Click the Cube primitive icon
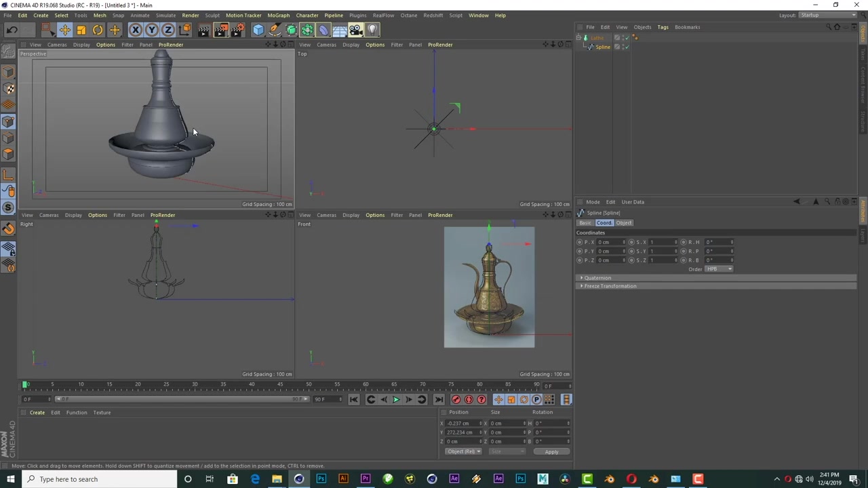Viewport: 868px width, 488px height. [x=258, y=29]
